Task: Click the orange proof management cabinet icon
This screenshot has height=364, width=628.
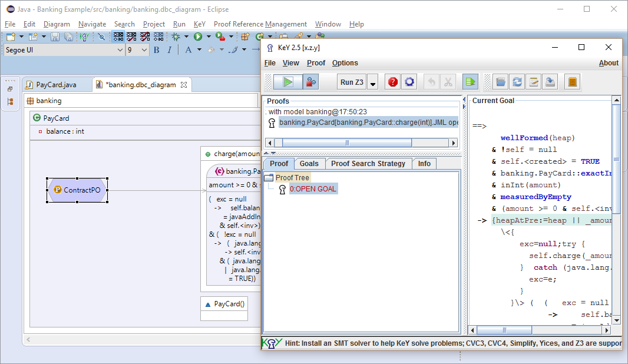Action: [x=573, y=82]
